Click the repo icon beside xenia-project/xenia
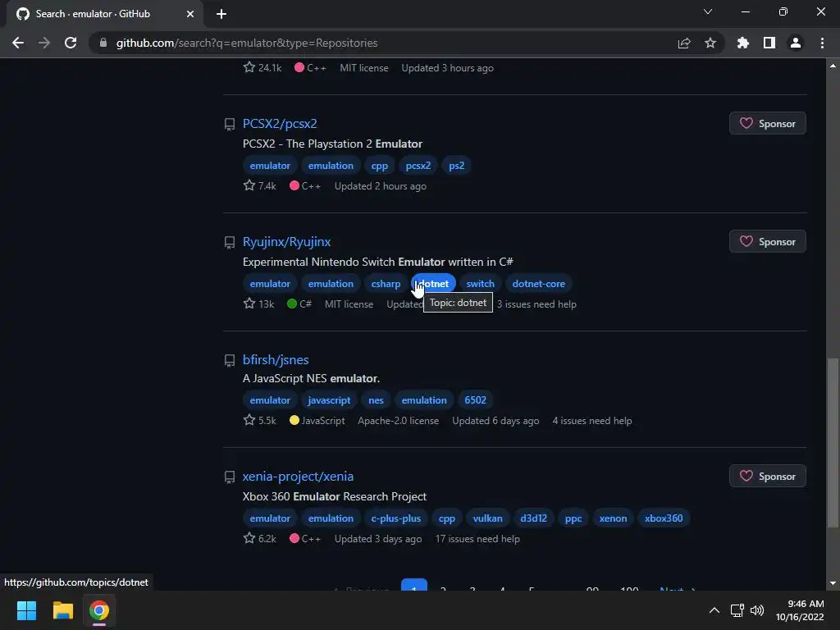The height and width of the screenshot is (630, 840). [230, 477]
